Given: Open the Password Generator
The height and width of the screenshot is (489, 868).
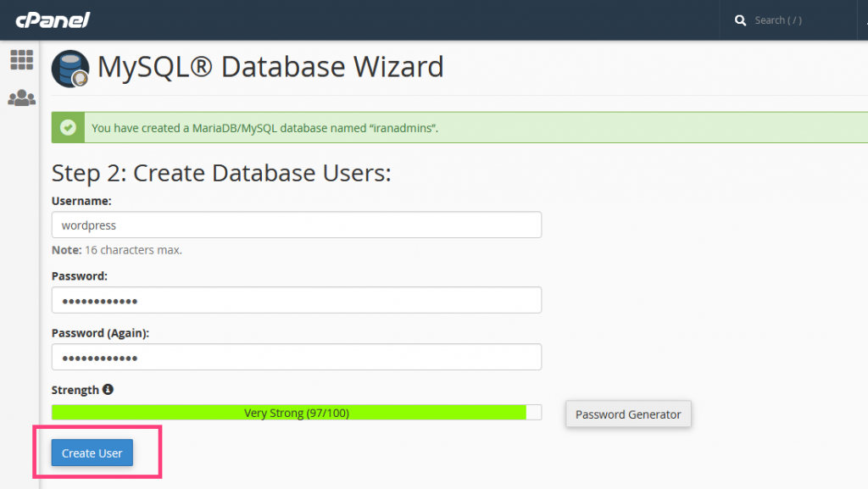Looking at the screenshot, I should (628, 414).
